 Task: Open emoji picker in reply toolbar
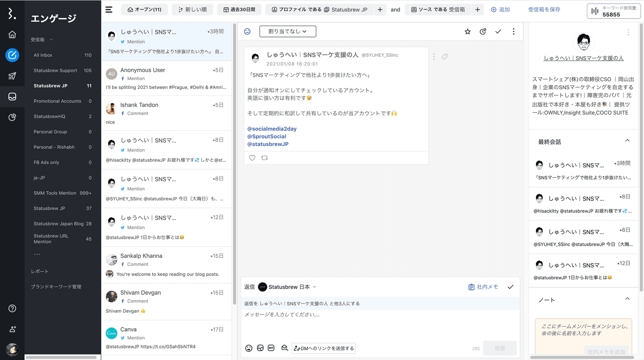249,348
